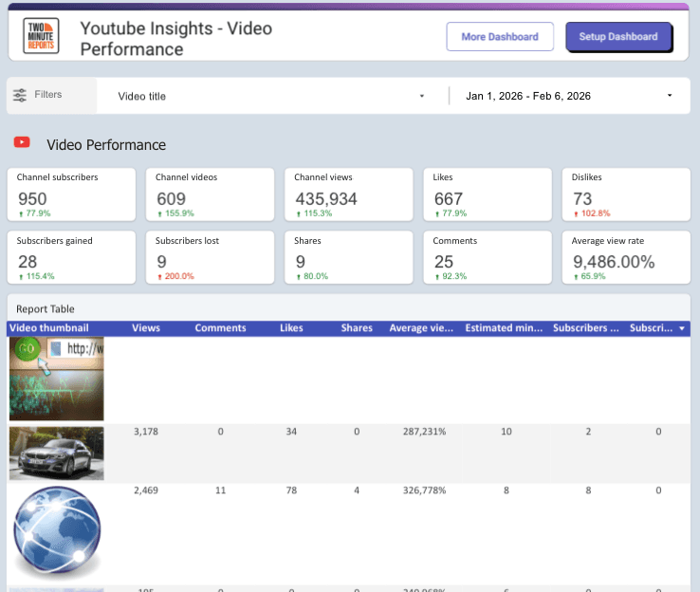The image size is (700, 592).
Task: Click the 3,178 views cell
Action: 146,432
